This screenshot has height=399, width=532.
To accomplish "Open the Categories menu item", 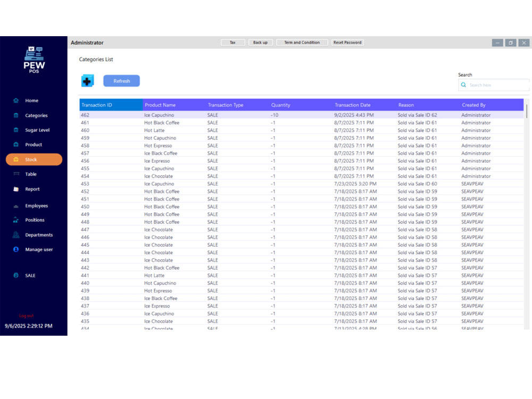I will [36, 115].
